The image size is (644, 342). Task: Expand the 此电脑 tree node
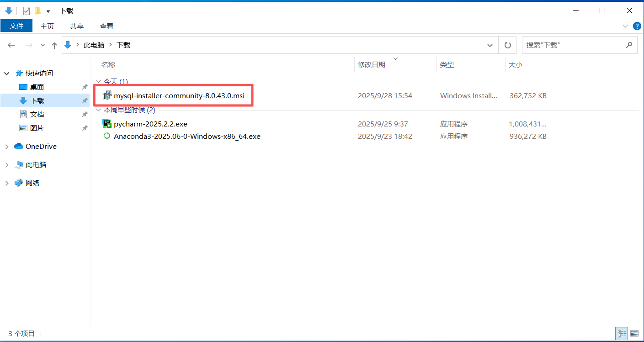(7, 165)
